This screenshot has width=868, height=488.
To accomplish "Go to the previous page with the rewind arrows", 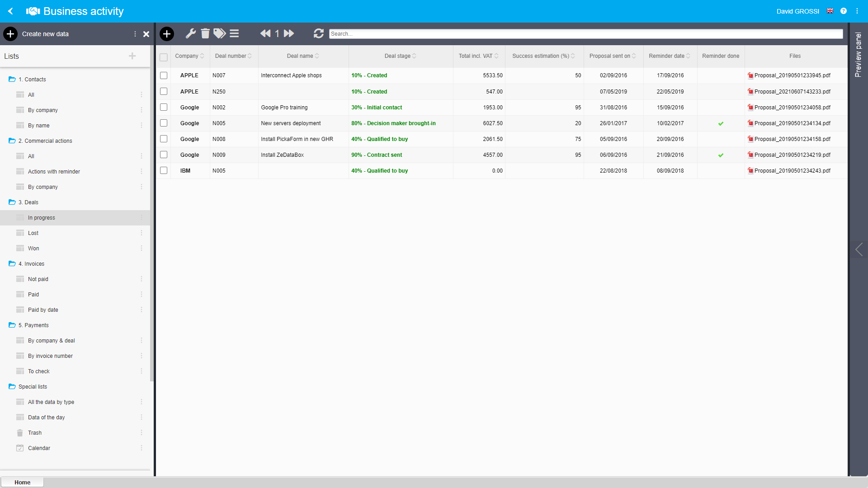I will pyautogui.click(x=265, y=33).
